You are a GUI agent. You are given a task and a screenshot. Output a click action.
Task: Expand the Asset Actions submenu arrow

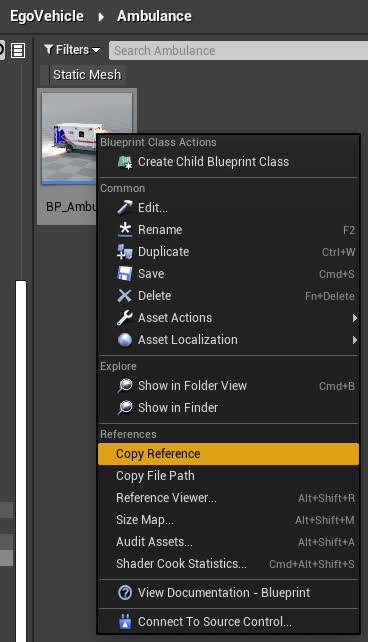(x=355, y=318)
